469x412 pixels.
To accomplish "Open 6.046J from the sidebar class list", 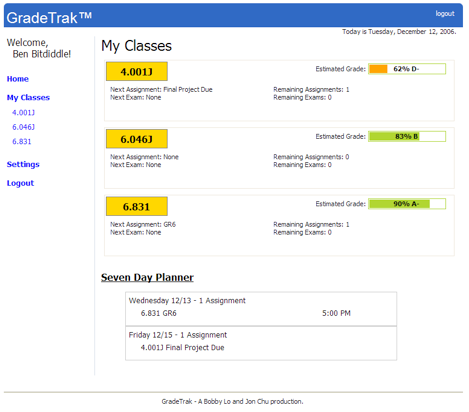I will (23, 127).
